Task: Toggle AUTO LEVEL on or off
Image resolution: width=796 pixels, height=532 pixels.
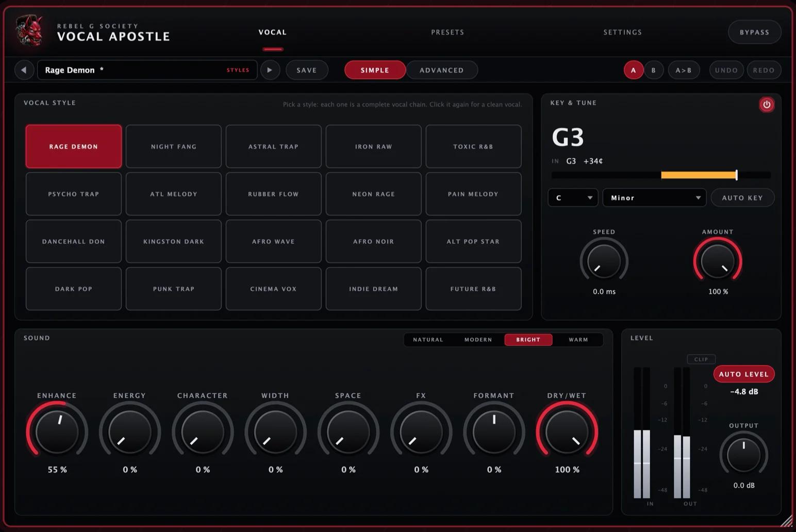Action: [744, 374]
